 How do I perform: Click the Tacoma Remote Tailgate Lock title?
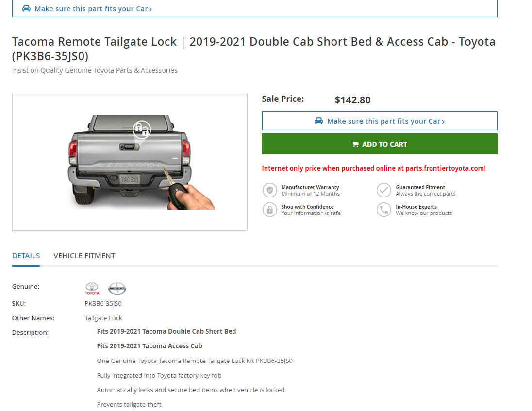[254, 49]
